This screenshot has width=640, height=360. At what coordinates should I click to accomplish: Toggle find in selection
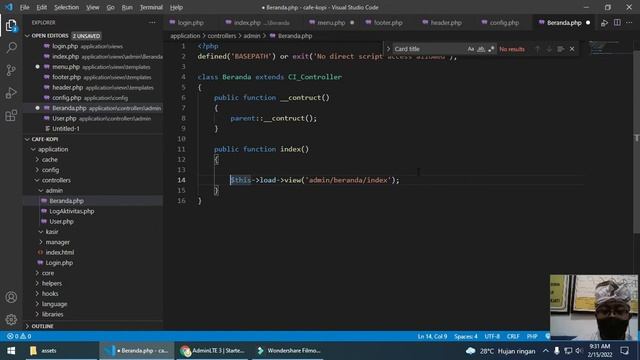[560, 49]
